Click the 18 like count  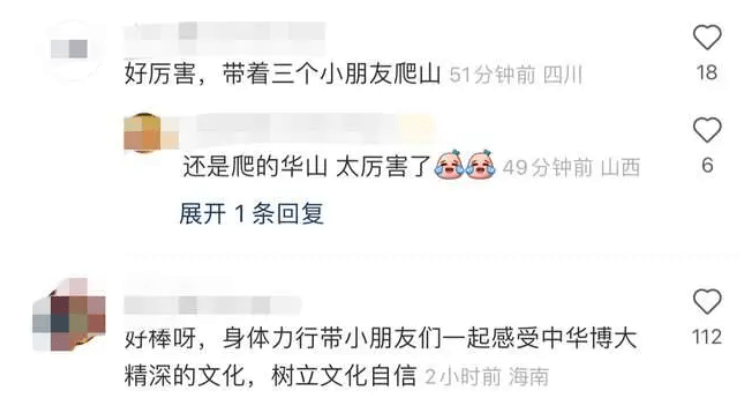(x=707, y=72)
